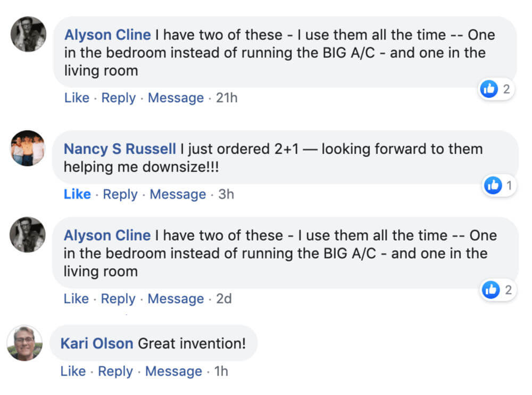Toggle the highlighted Like on Nancy S Russell's comment

pos(77,194)
